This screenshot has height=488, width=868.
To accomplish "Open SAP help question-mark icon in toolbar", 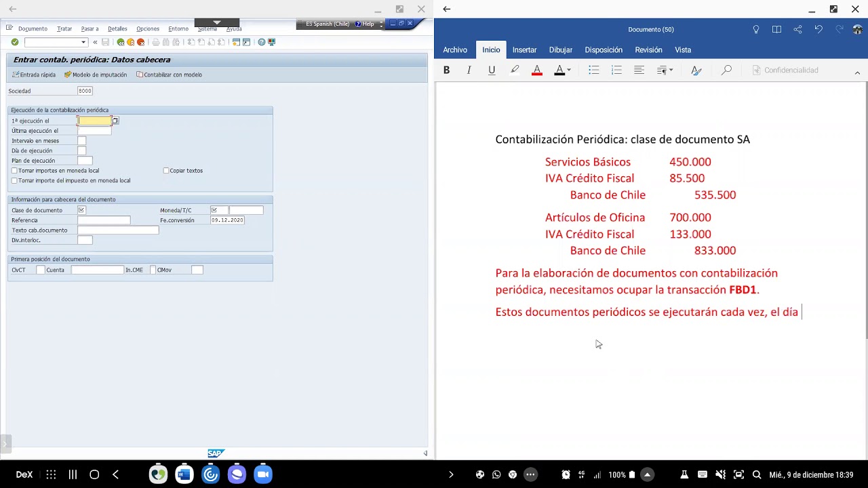I will click(262, 42).
